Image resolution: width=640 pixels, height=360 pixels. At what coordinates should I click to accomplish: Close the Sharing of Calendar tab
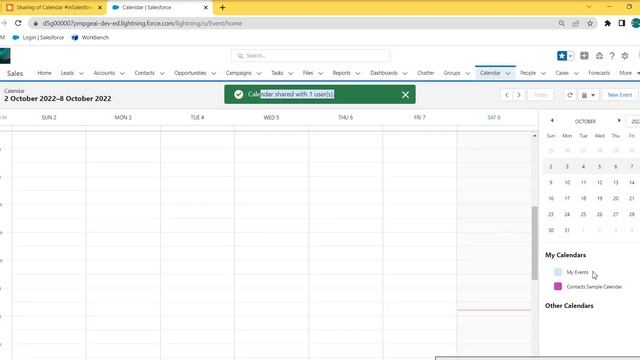100,7
